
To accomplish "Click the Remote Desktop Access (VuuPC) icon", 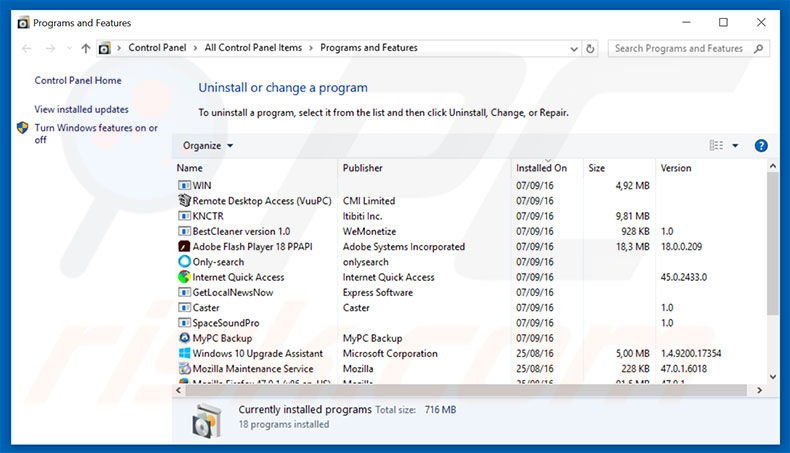I will click(x=184, y=201).
